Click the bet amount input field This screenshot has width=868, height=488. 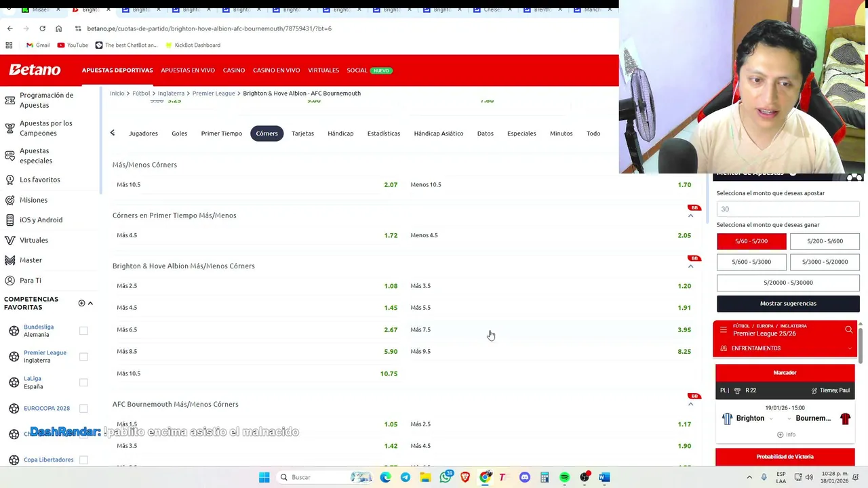[x=788, y=209]
